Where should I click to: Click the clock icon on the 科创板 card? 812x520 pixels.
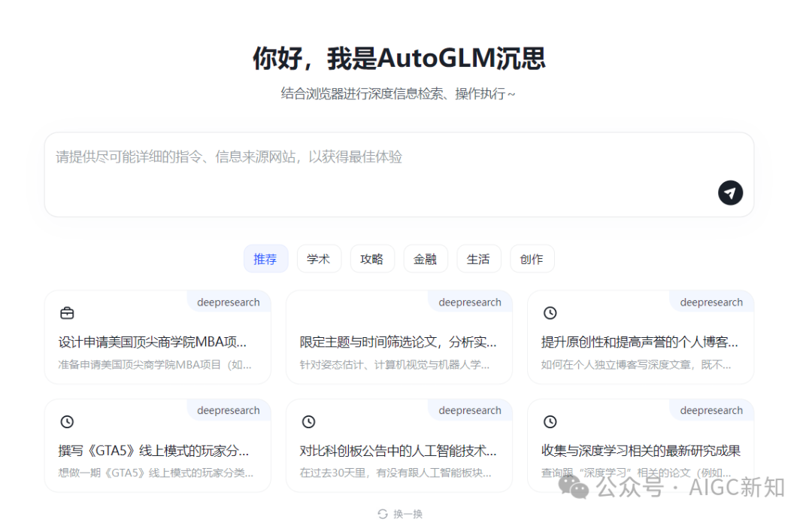point(309,421)
